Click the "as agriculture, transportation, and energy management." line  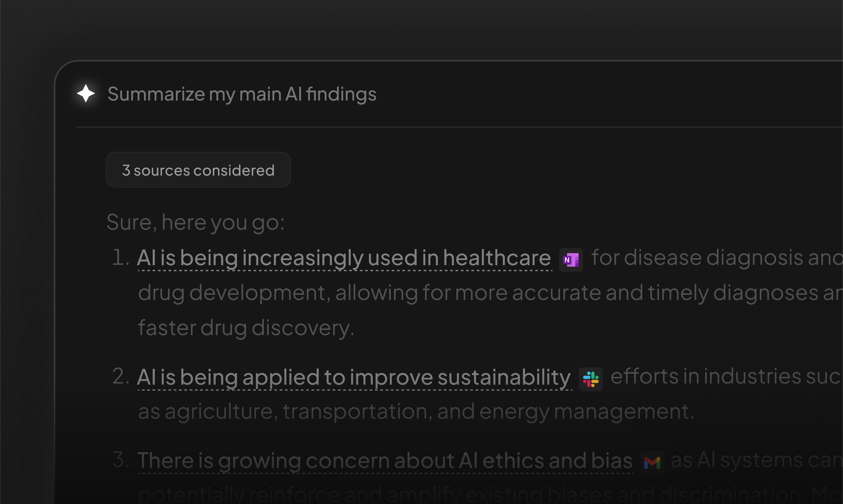tap(416, 412)
